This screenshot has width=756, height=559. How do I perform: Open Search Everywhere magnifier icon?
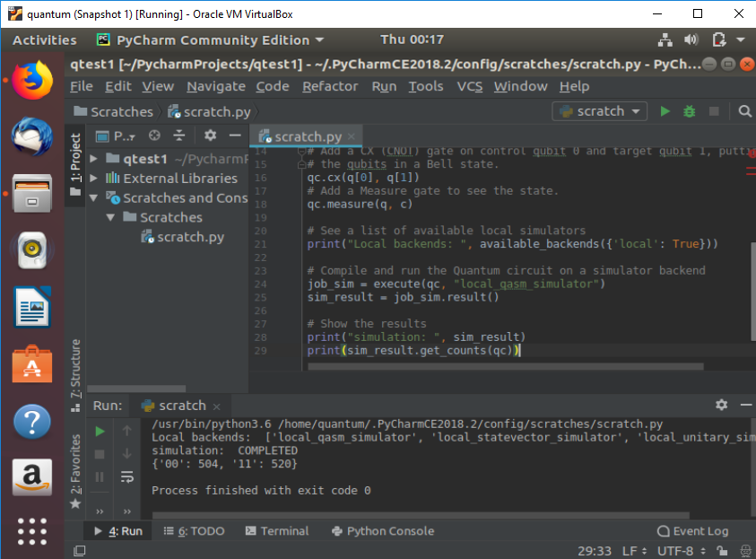tap(744, 111)
